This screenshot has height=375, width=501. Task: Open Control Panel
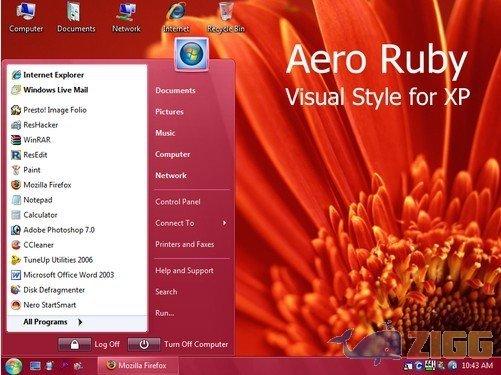click(x=178, y=202)
